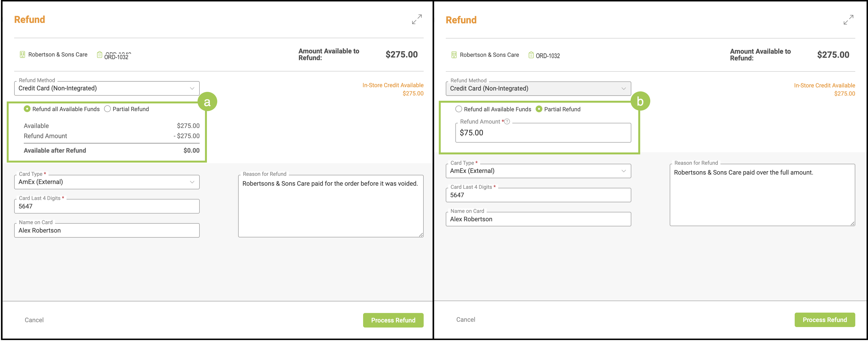Open left Card Type AmEx dropdown

click(107, 182)
